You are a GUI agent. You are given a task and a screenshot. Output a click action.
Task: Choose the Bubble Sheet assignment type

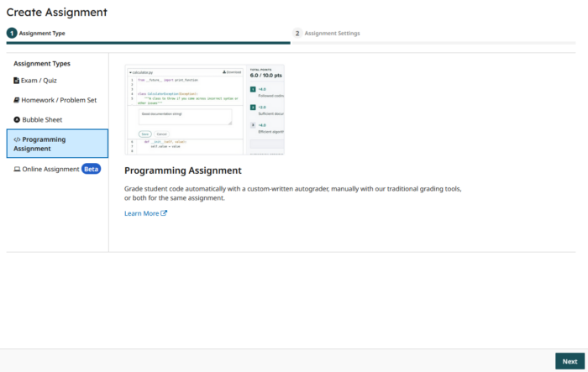pyautogui.click(x=38, y=119)
